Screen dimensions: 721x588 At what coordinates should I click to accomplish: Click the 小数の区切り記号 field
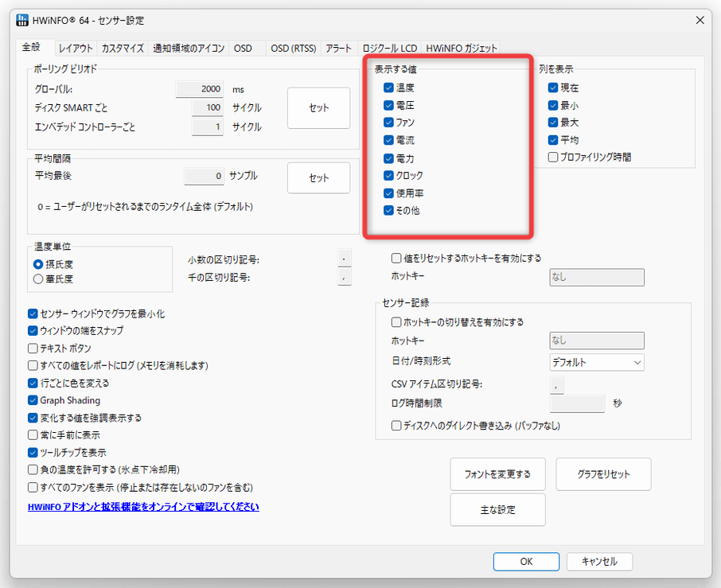pyautogui.click(x=345, y=259)
